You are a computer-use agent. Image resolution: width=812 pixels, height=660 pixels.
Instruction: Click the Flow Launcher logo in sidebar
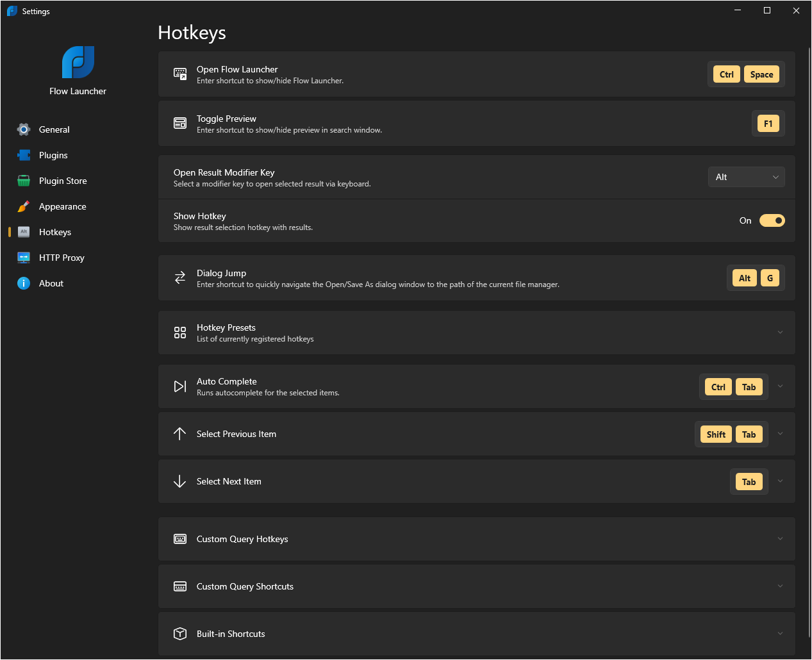pos(78,62)
